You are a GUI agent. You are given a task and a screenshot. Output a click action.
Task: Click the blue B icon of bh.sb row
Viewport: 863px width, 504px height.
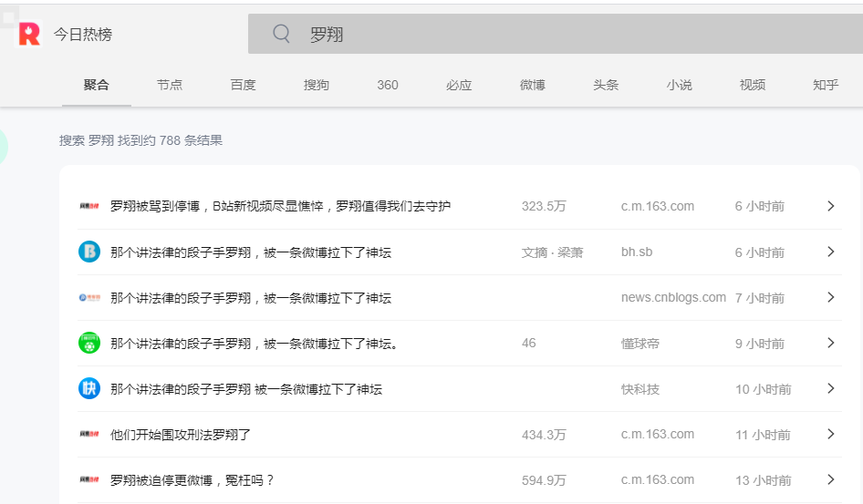89,252
